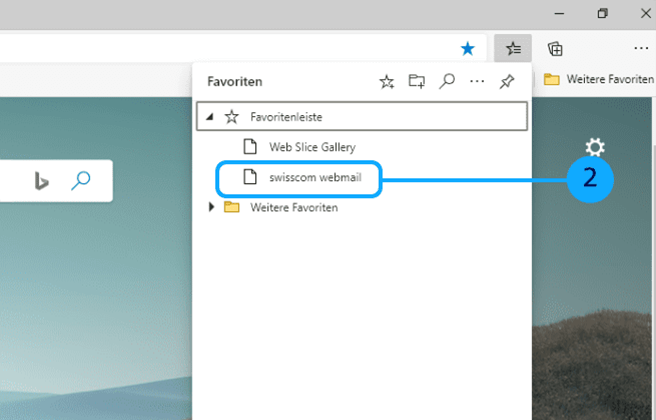Open the page settings gear icon
The image size is (656, 420).
click(x=595, y=148)
